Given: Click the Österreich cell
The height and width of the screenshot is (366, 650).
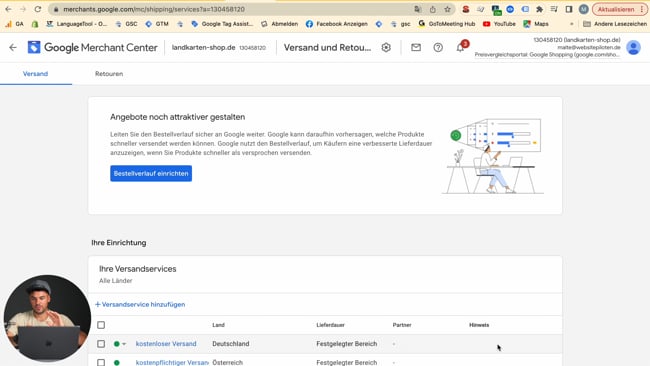Looking at the screenshot, I should 228,362.
